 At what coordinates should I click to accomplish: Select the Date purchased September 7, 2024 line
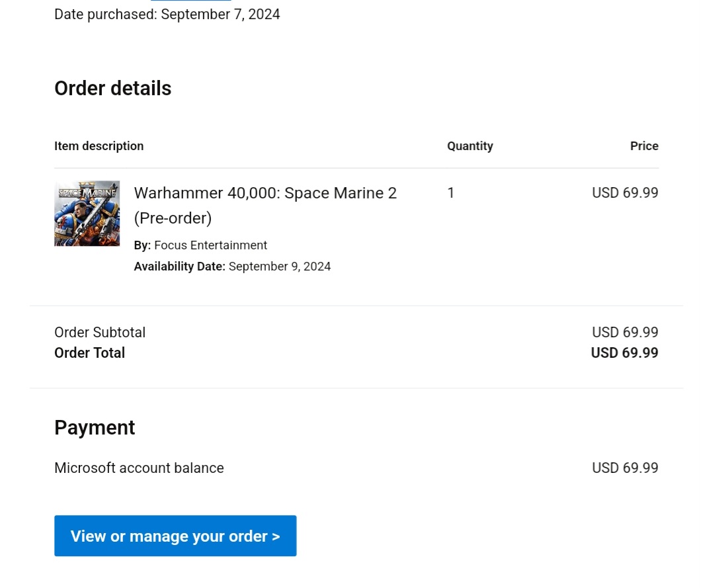click(167, 15)
